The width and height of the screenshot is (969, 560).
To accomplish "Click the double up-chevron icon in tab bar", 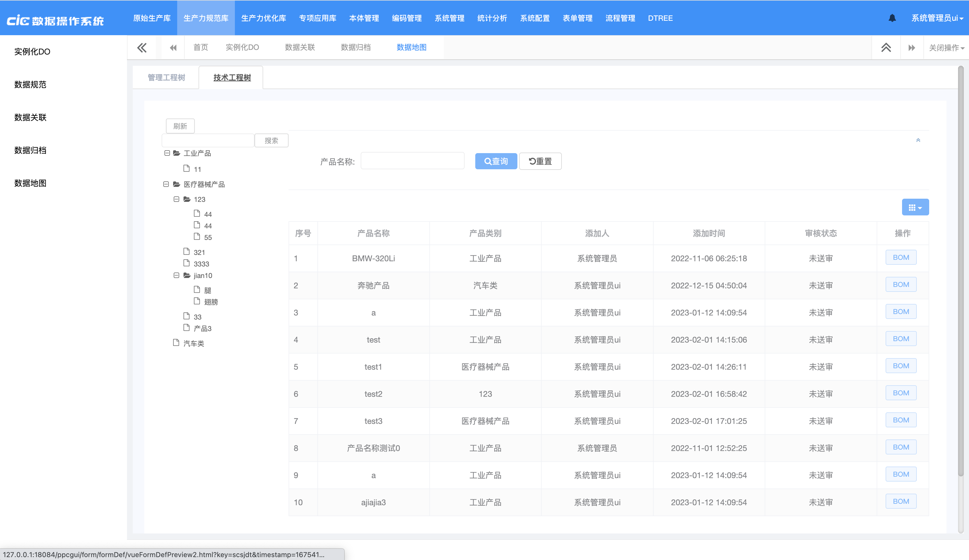I will coord(886,48).
